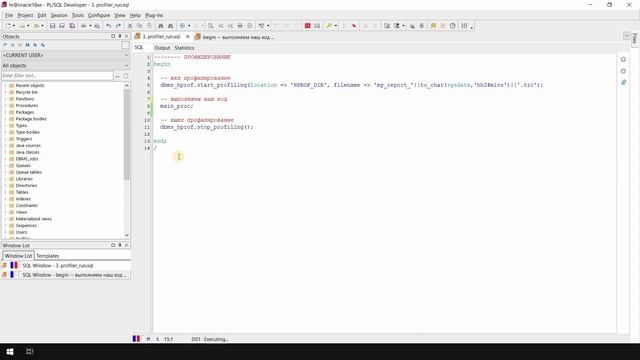
Task: Expand the Tables folder
Action: click(x=5, y=192)
